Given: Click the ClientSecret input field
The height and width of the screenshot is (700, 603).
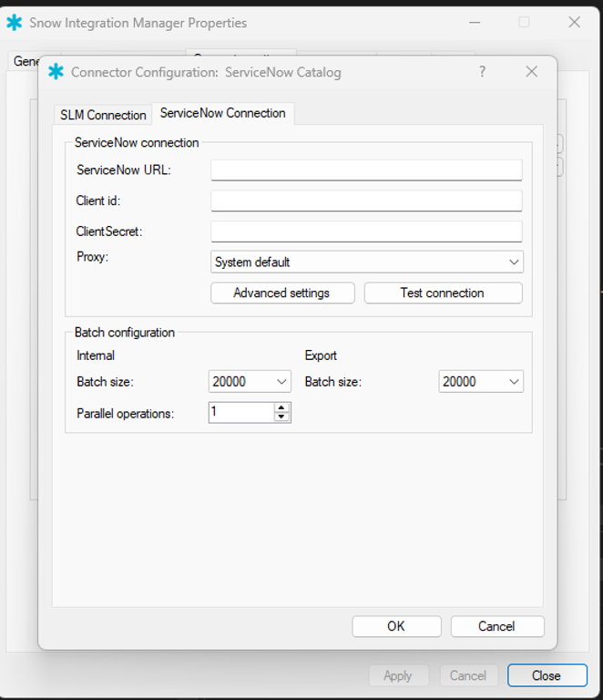Looking at the screenshot, I should [366, 232].
